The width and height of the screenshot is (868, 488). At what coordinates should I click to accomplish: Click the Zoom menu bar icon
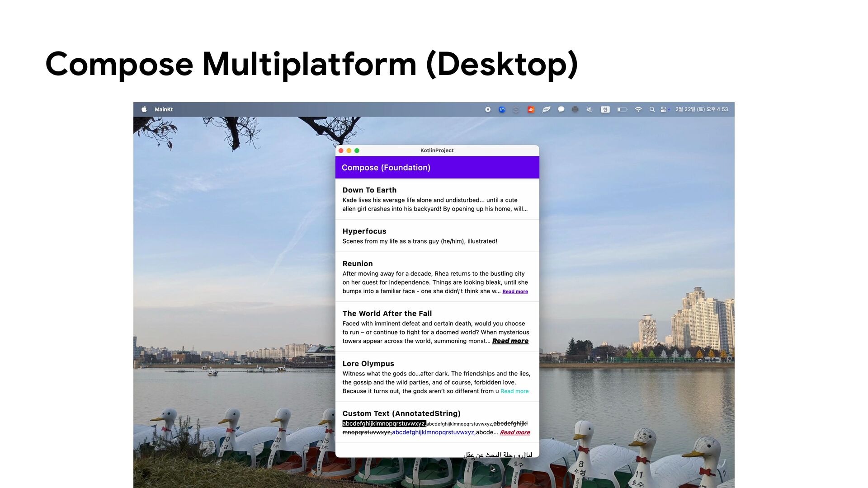502,109
